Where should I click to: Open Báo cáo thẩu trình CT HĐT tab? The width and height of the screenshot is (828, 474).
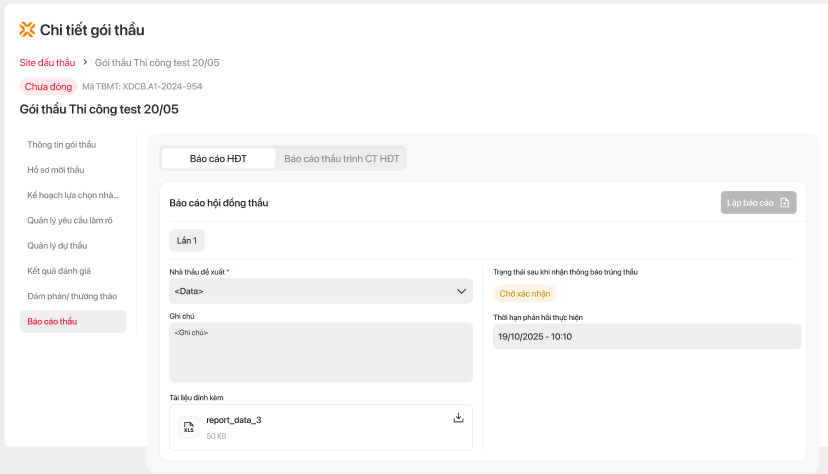click(x=341, y=158)
